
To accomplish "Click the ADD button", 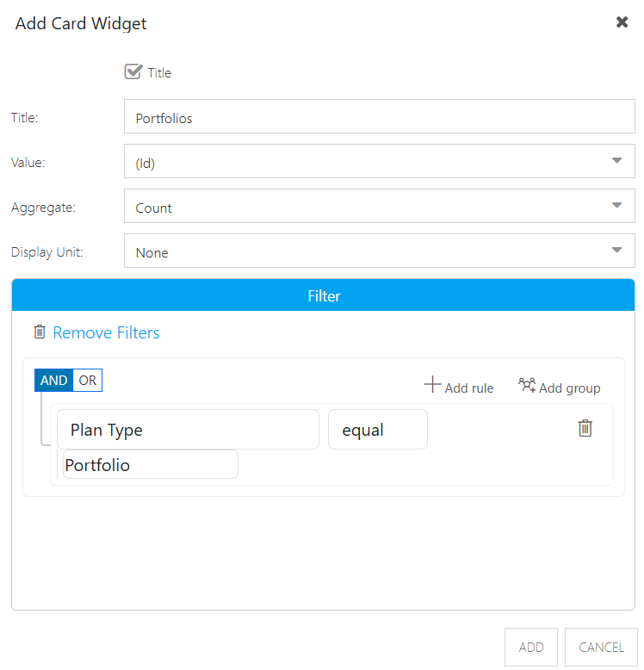I will tap(531, 647).
